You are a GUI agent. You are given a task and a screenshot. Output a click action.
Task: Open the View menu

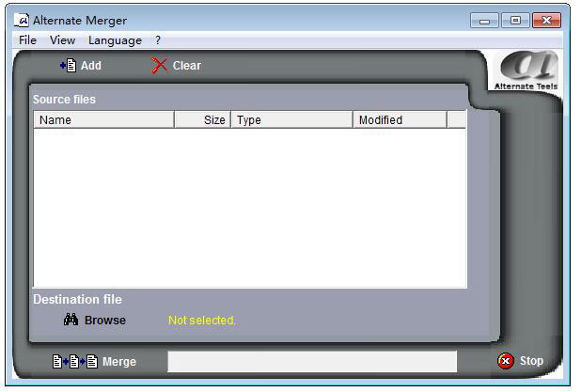[x=63, y=40]
